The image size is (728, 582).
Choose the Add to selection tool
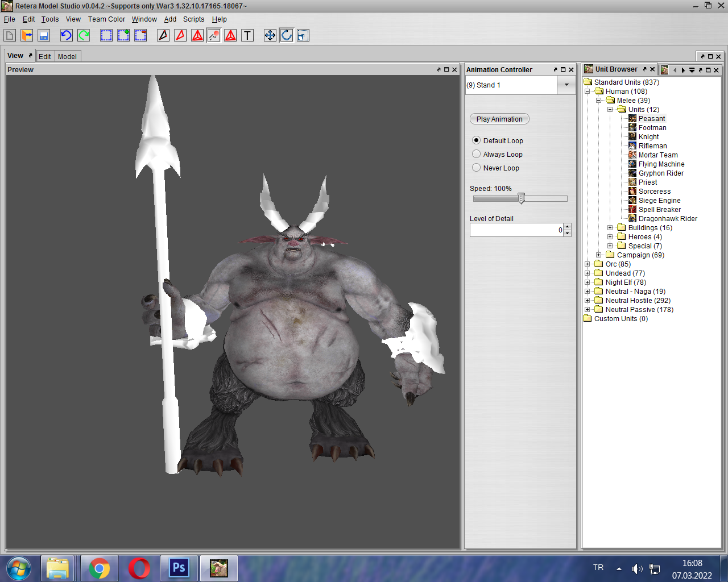click(123, 35)
